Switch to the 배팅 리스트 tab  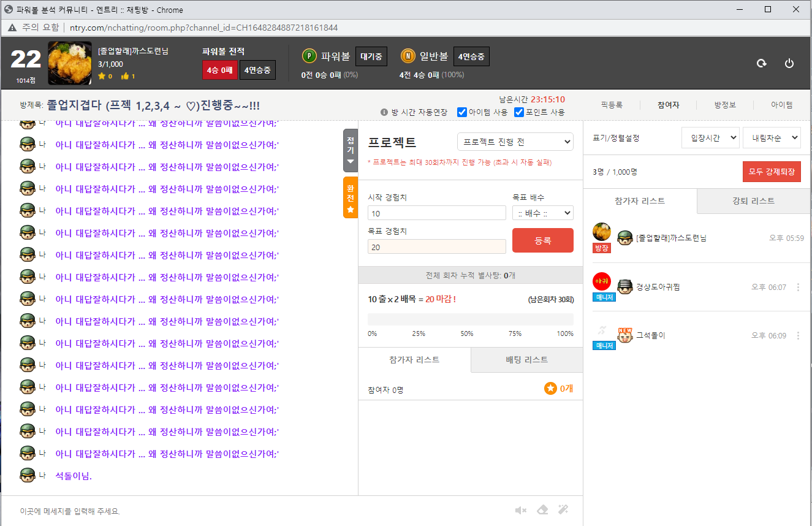(526, 360)
